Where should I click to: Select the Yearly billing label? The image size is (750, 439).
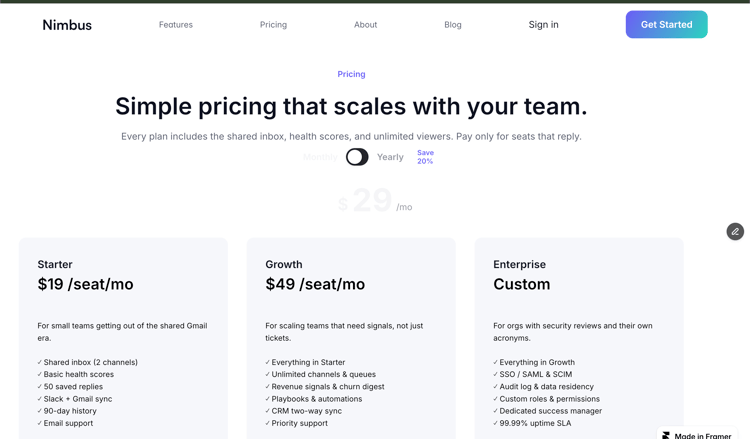point(390,157)
